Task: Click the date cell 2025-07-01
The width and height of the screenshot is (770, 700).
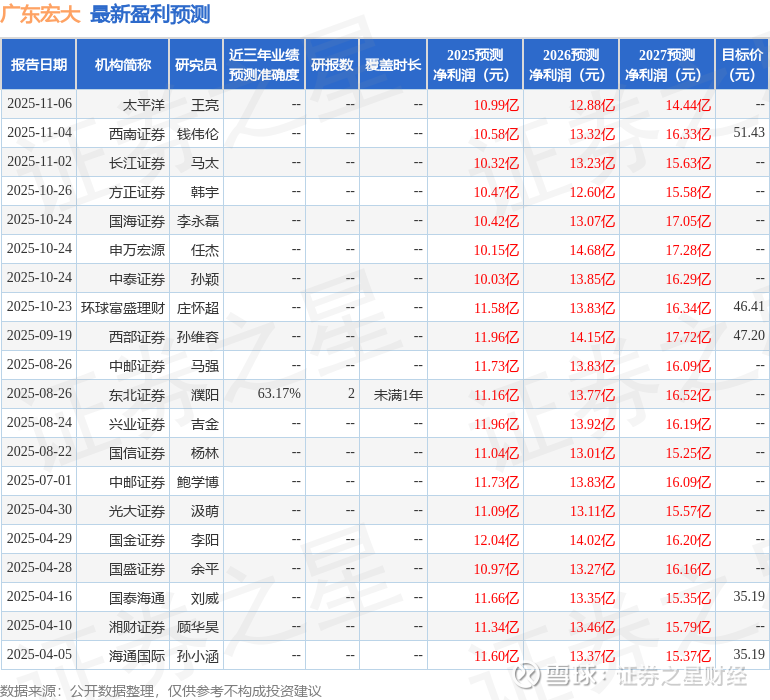Action: tap(39, 480)
